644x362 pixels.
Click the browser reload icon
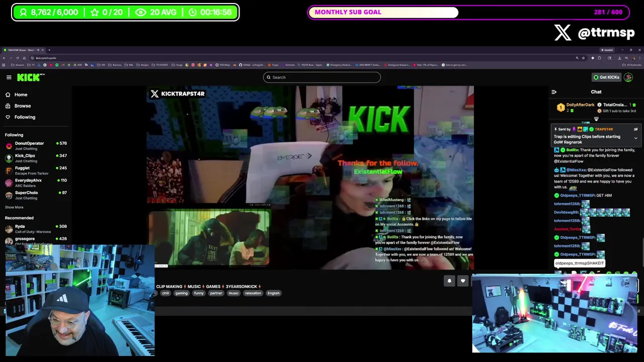(17, 58)
